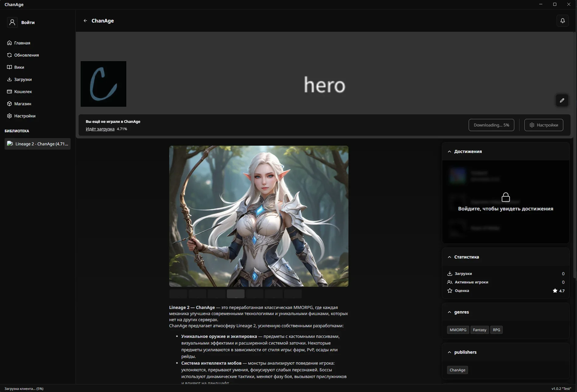The height and width of the screenshot is (392, 577).
Task: Click the 4.71% download progress value
Action: tap(122, 129)
